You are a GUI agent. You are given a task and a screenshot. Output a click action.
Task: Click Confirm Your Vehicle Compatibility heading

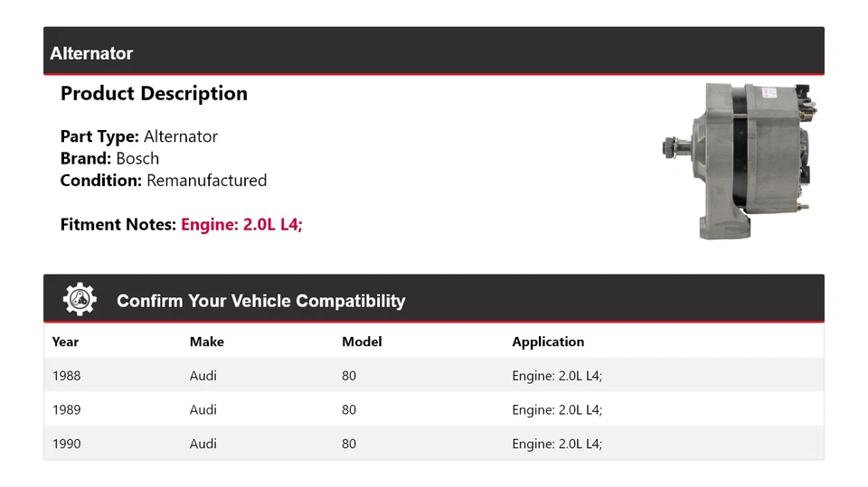pos(260,301)
